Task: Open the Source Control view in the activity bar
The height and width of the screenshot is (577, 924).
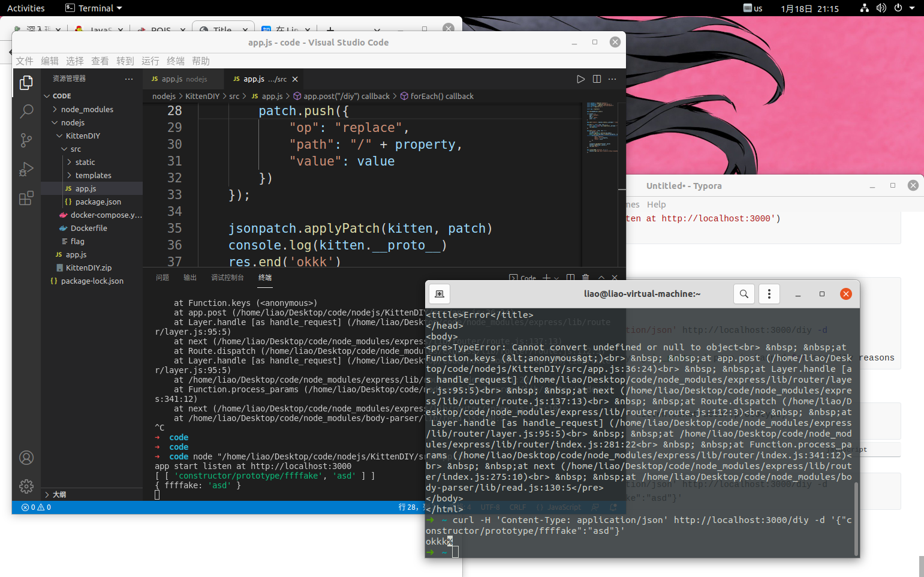Action: [x=26, y=140]
